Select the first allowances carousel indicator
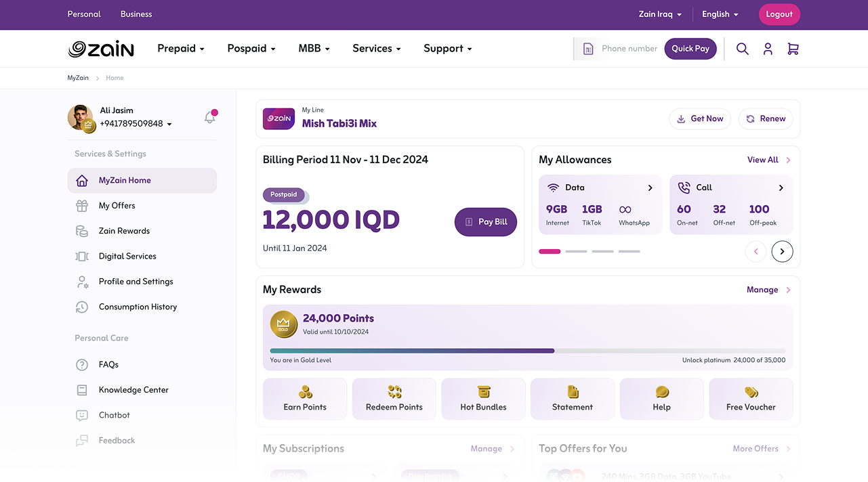This screenshot has width=868, height=482. 550,251
